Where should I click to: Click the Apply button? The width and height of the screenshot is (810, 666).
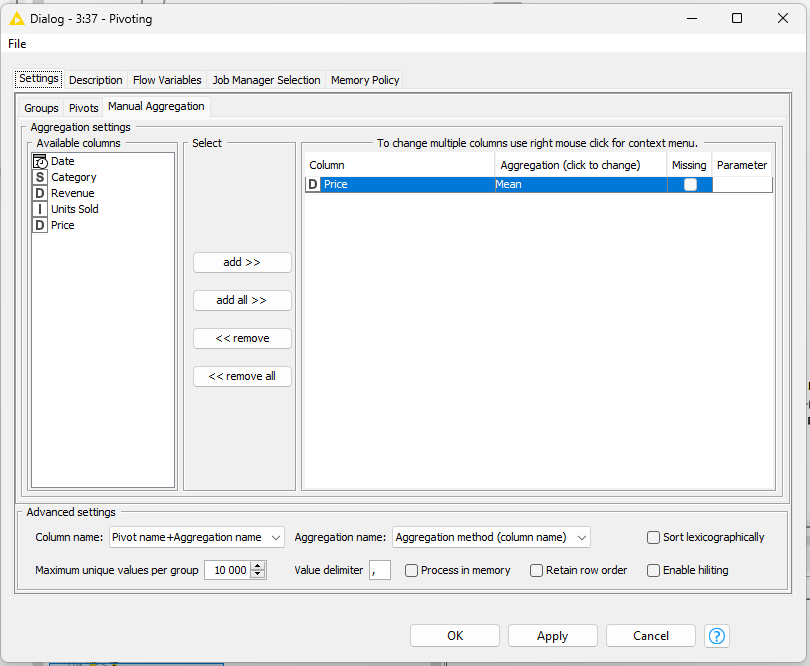[553, 636]
